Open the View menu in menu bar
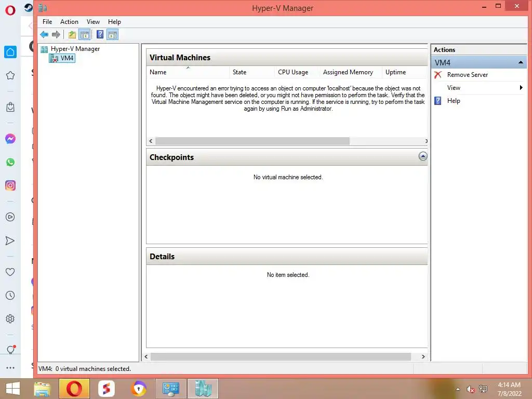Image resolution: width=532 pixels, height=399 pixels. [x=93, y=22]
